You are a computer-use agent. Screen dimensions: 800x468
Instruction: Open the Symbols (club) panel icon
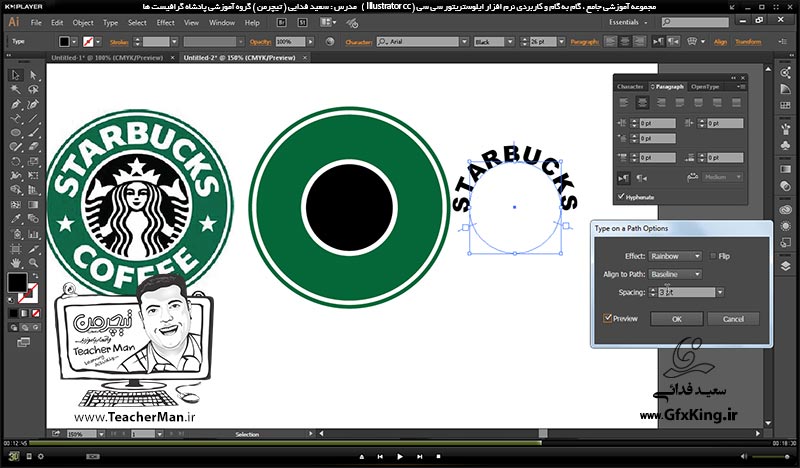(786, 146)
